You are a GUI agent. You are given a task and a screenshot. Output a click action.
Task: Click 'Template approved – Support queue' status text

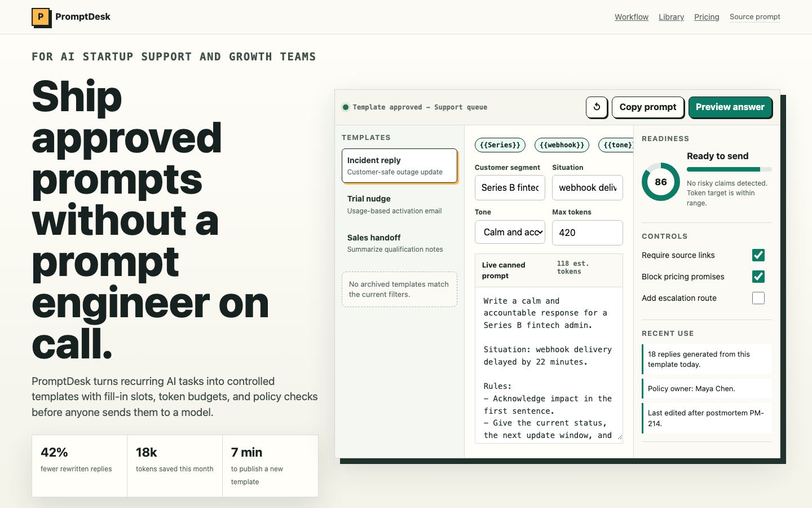pyautogui.click(x=420, y=107)
